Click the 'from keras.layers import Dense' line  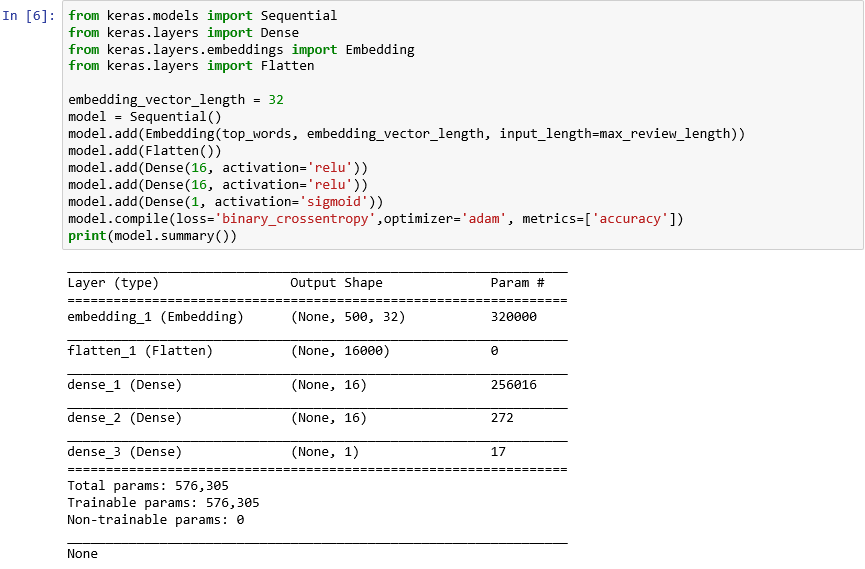183,33
